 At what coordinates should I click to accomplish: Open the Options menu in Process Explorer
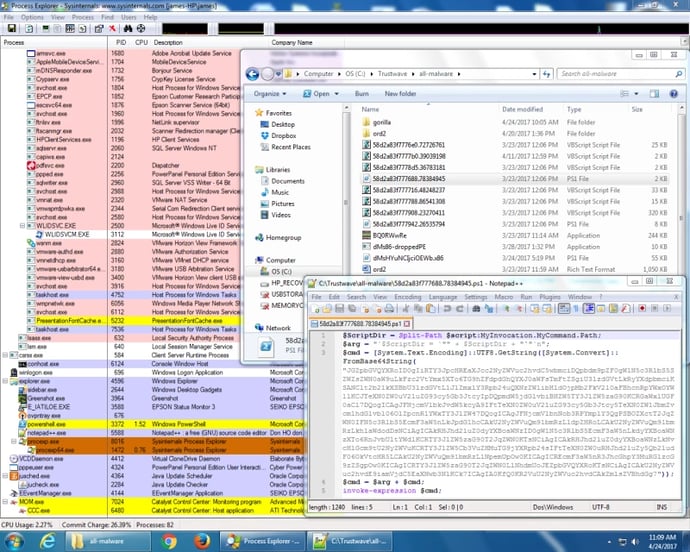pos(31,17)
